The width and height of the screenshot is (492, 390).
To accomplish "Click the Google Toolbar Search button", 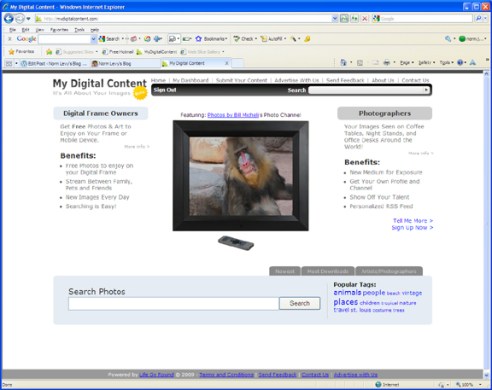I will pos(109,39).
